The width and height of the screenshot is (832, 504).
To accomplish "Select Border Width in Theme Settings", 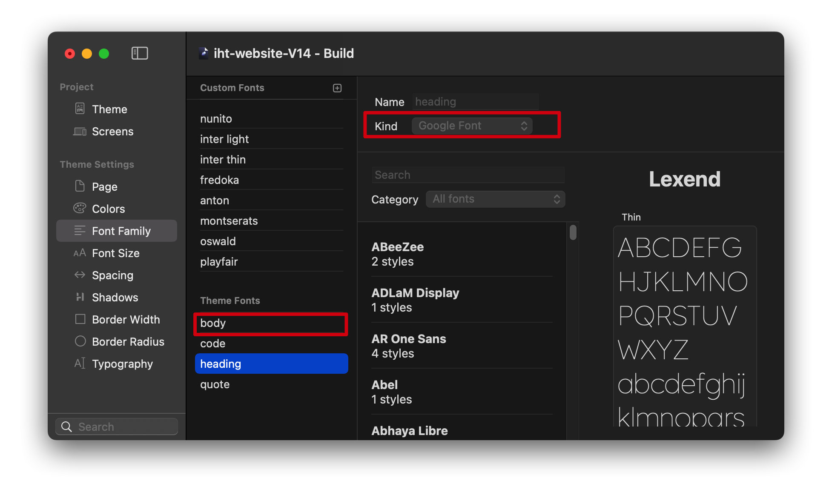I will point(126,320).
